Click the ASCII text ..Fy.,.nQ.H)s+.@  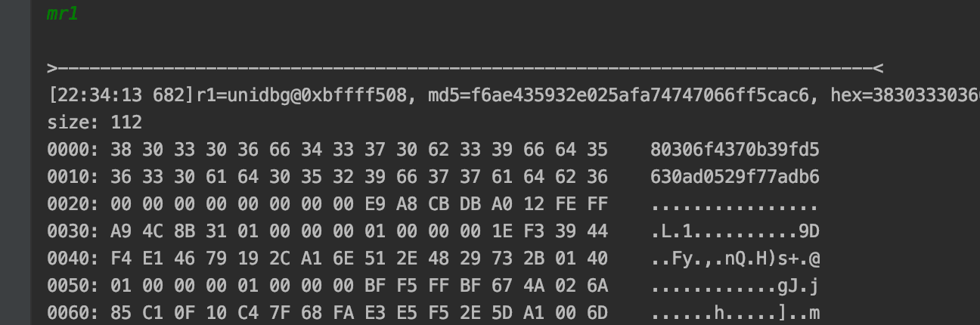734,258
